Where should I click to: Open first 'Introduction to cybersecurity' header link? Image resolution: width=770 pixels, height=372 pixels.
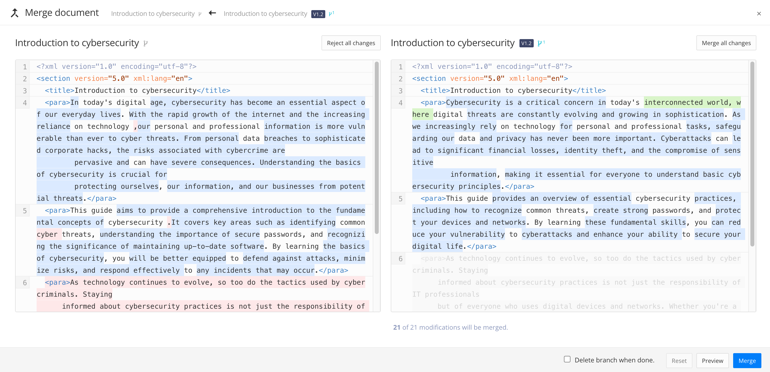pos(153,14)
